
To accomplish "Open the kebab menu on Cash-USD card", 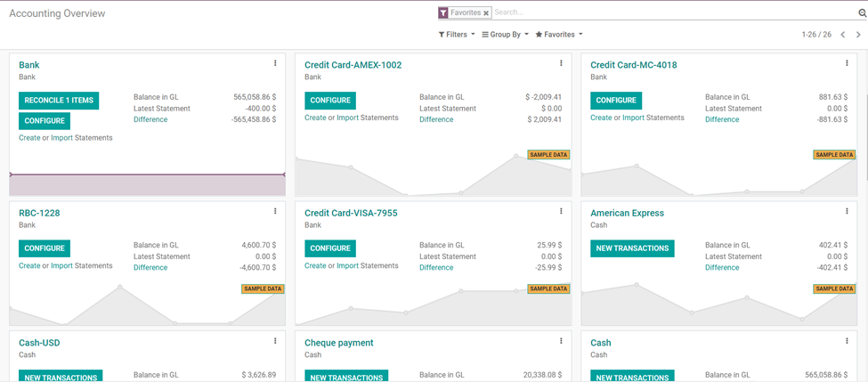I will tap(275, 341).
